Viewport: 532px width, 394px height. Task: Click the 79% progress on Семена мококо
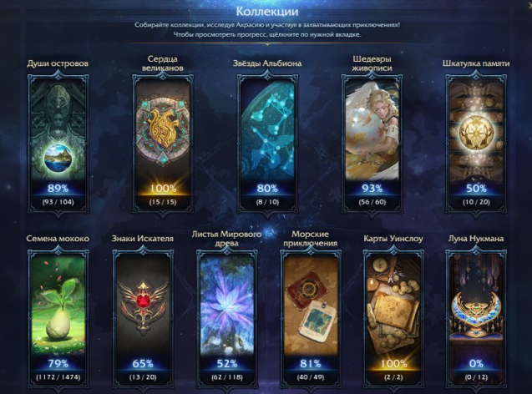point(58,363)
